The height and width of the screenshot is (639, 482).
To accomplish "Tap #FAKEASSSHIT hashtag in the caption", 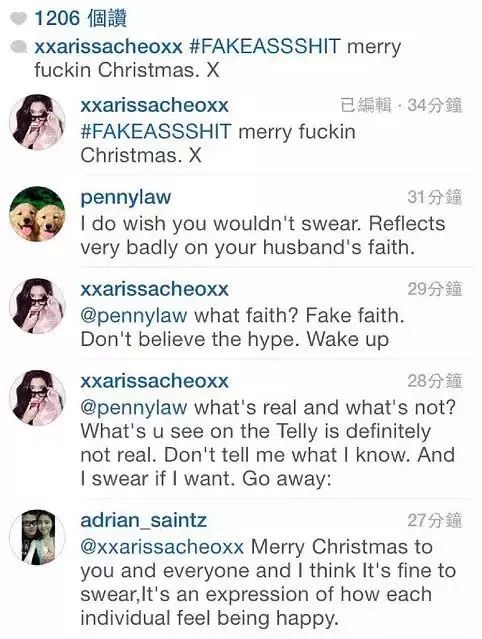I will [x=265, y=46].
